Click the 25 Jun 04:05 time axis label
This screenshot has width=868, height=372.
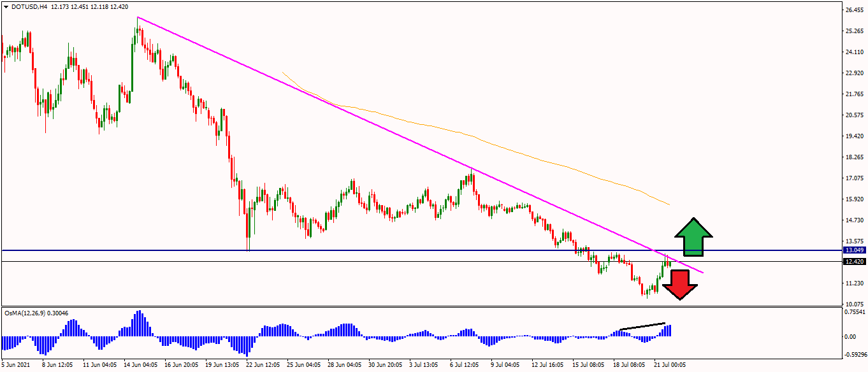(304, 366)
